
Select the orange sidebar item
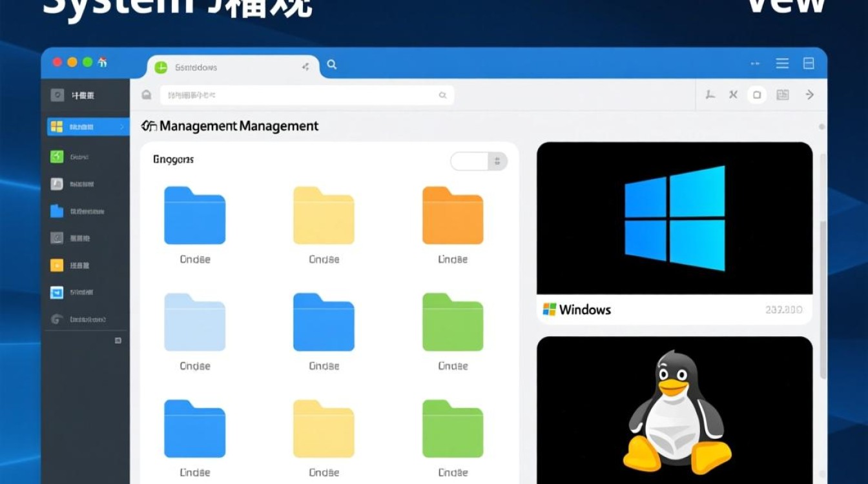click(58, 265)
